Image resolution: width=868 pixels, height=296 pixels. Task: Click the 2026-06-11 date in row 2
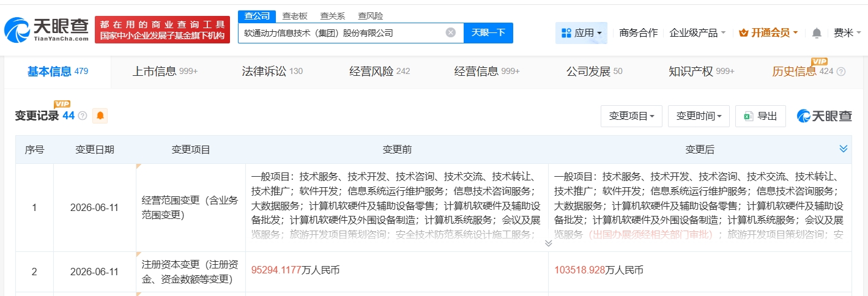(94, 272)
